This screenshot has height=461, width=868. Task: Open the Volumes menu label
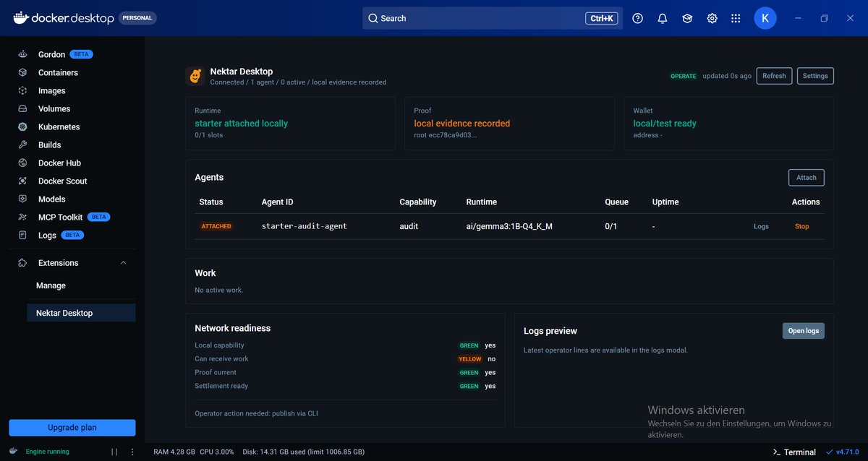click(x=54, y=108)
